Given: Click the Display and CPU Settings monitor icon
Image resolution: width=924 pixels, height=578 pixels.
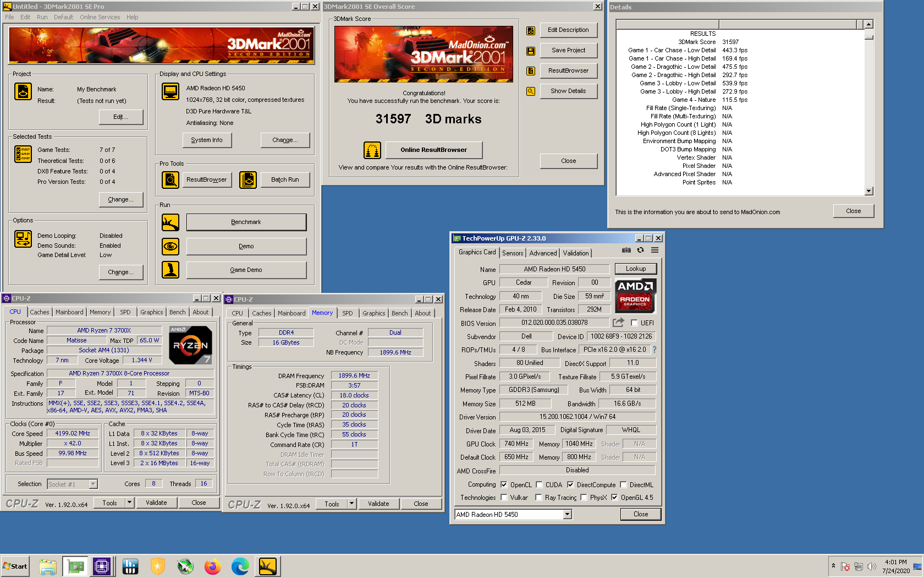Looking at the screenshot, I should (170, 91).
